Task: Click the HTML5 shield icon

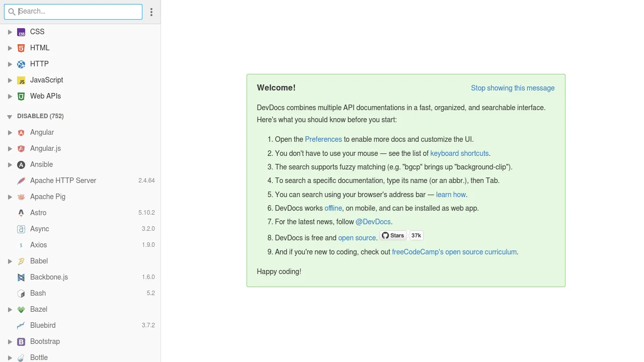Action: (21, 48)
